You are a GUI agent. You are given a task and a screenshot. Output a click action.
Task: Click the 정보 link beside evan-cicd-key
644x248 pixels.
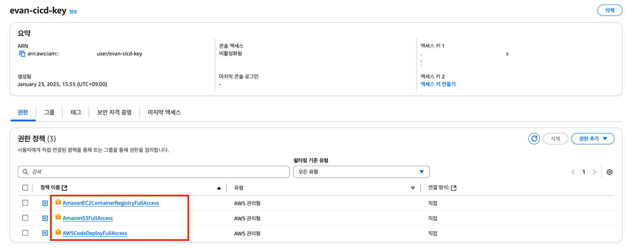tap(73, 12)
